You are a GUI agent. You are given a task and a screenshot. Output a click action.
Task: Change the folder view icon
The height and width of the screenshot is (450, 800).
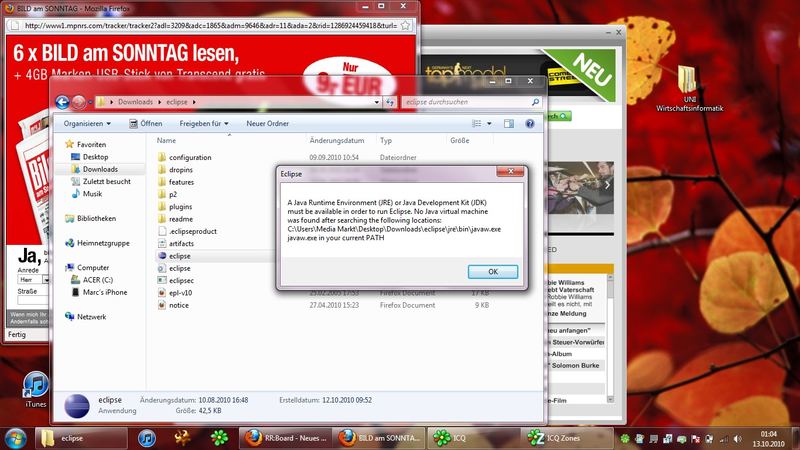[477, 123]
